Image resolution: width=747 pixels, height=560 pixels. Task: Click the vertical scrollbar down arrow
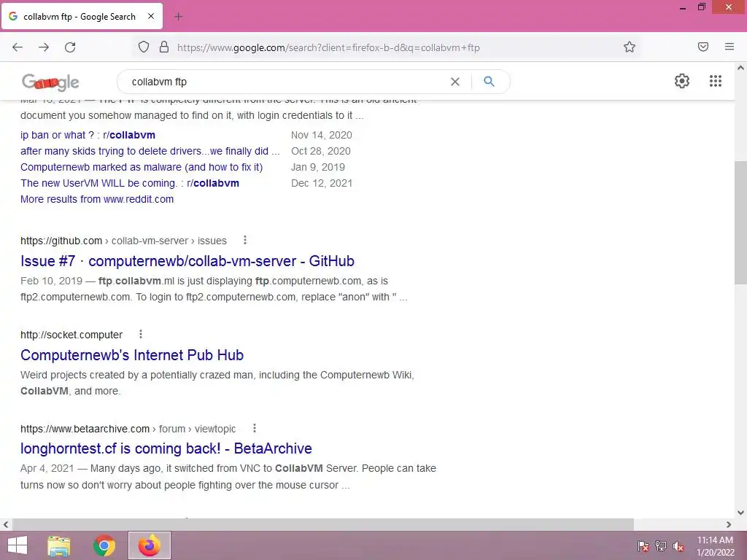point(740,513)
